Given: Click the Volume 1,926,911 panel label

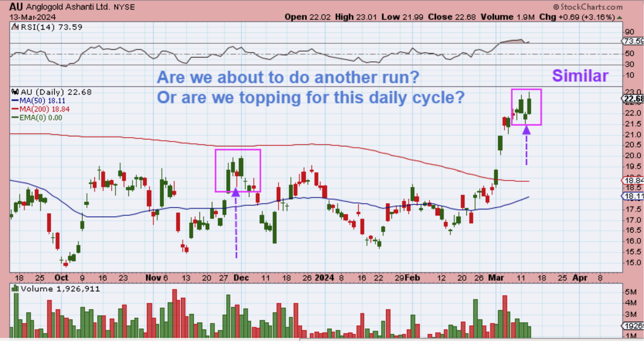Looking at the screenshot, I should 60,288.
